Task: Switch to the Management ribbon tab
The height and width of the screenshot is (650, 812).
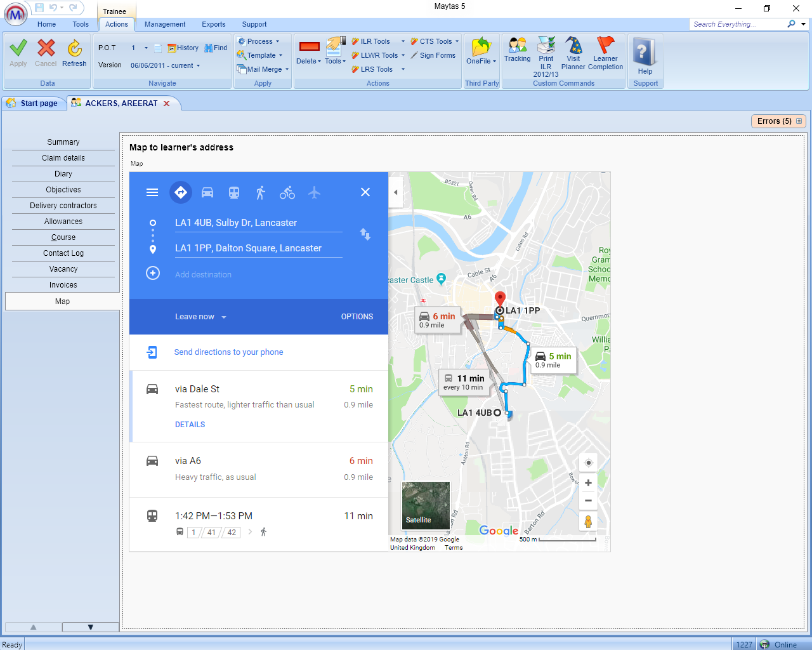Action: click(165, 24)
